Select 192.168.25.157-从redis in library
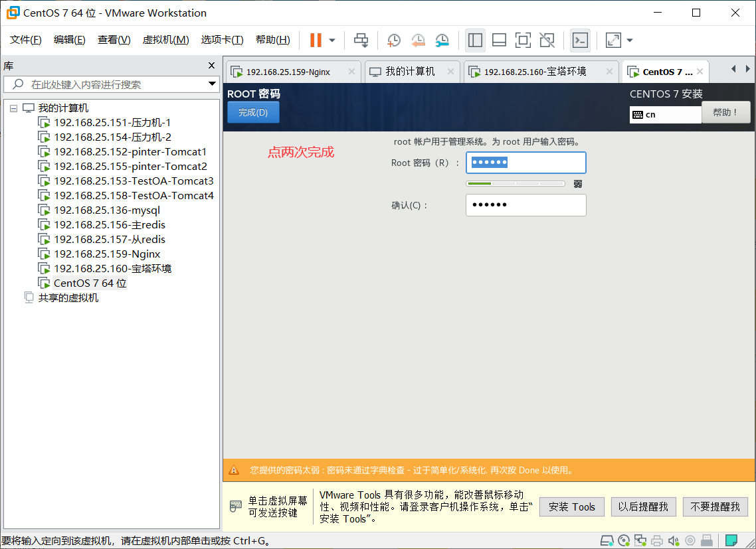 pos(109,240)
